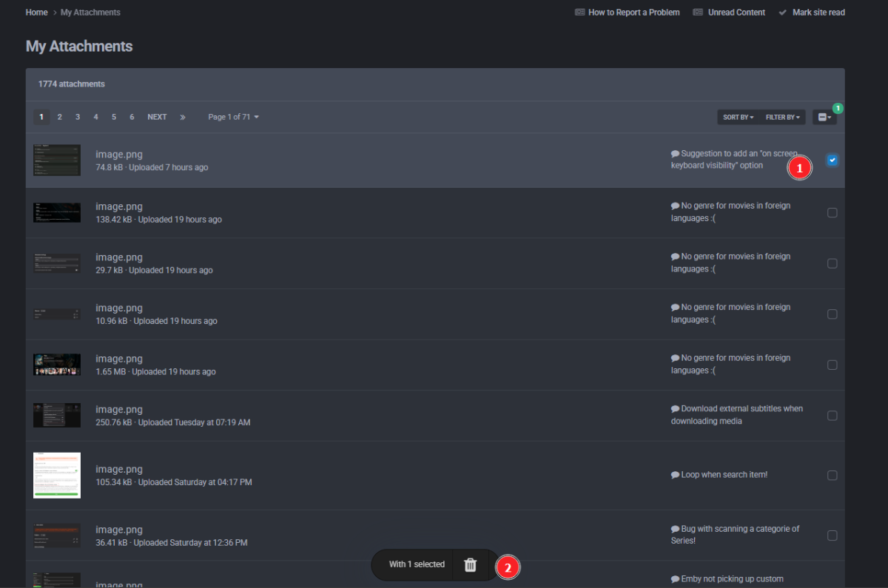Open the SORT BY dropdown

click(x=739, y=117)
